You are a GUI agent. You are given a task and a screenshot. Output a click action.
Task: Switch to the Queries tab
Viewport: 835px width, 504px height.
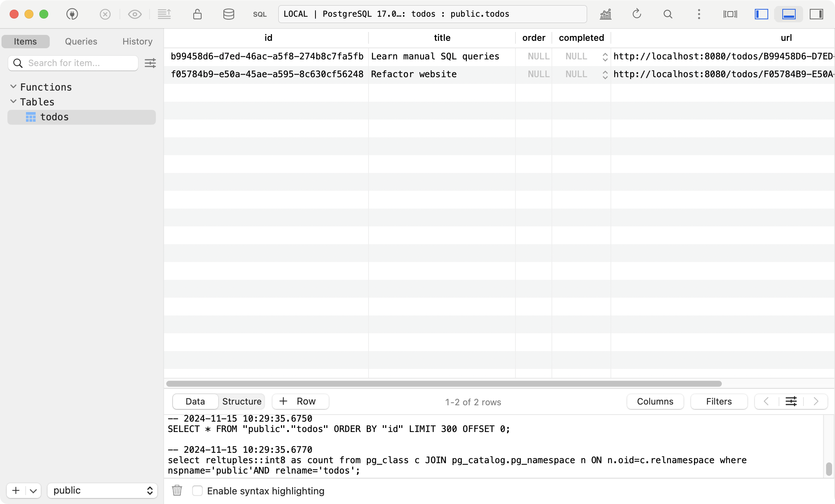81,41
